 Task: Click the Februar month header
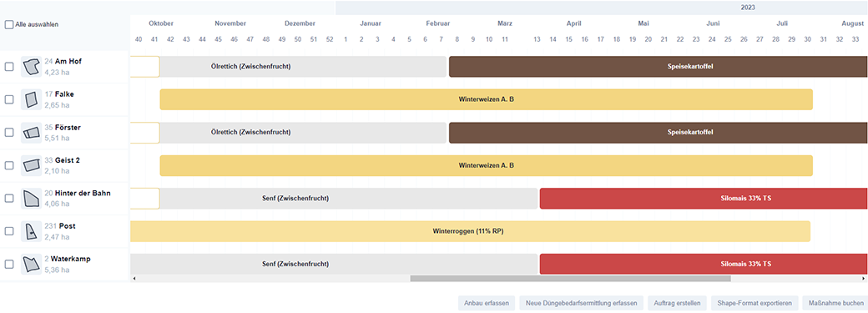point(438,24)
